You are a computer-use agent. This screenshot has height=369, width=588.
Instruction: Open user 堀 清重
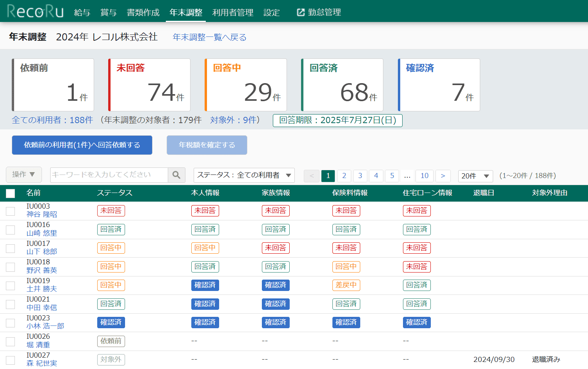coord(38,345)
